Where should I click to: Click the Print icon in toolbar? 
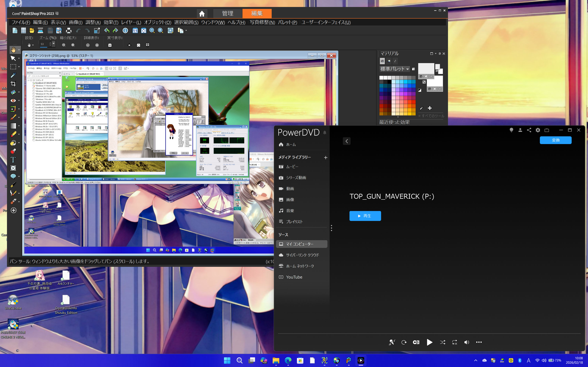coord(69,31)
